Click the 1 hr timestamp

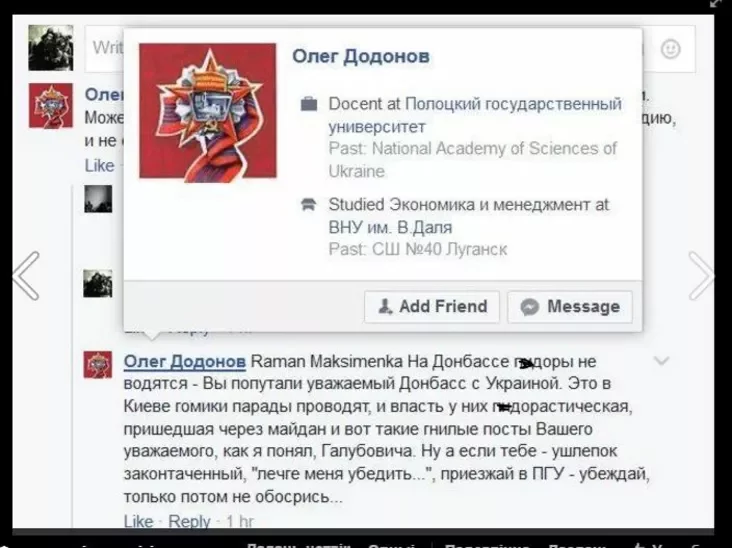pos(239,521)
